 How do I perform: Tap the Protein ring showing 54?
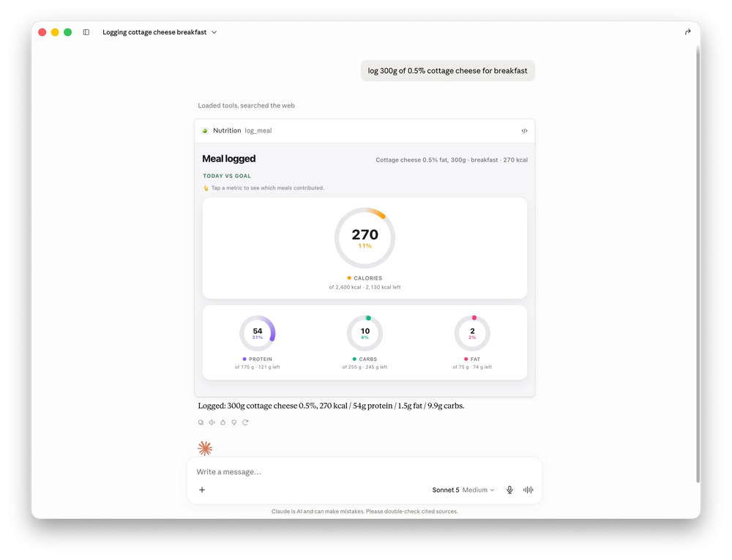(x=257, y=333)
